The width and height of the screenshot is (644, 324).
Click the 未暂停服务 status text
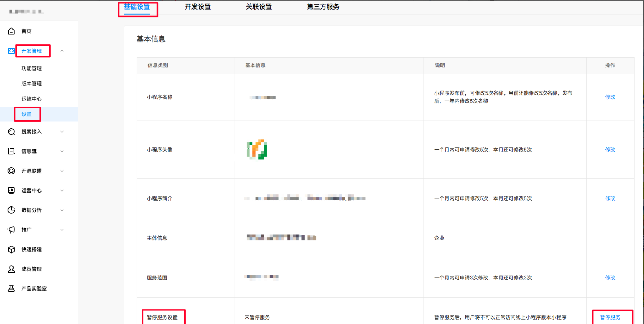coord(257,317)
